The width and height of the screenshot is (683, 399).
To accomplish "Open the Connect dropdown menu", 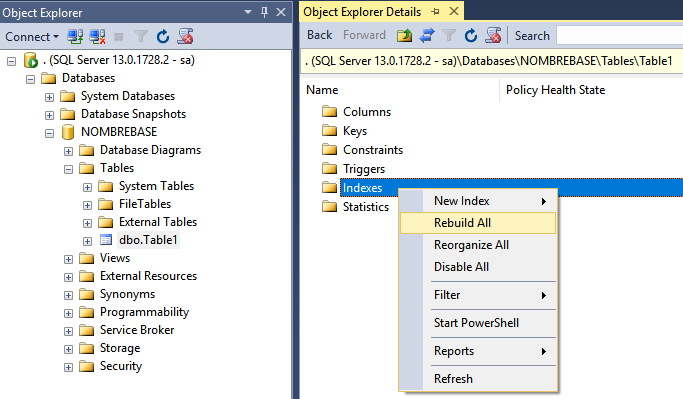I will click(x=32, y=37).
